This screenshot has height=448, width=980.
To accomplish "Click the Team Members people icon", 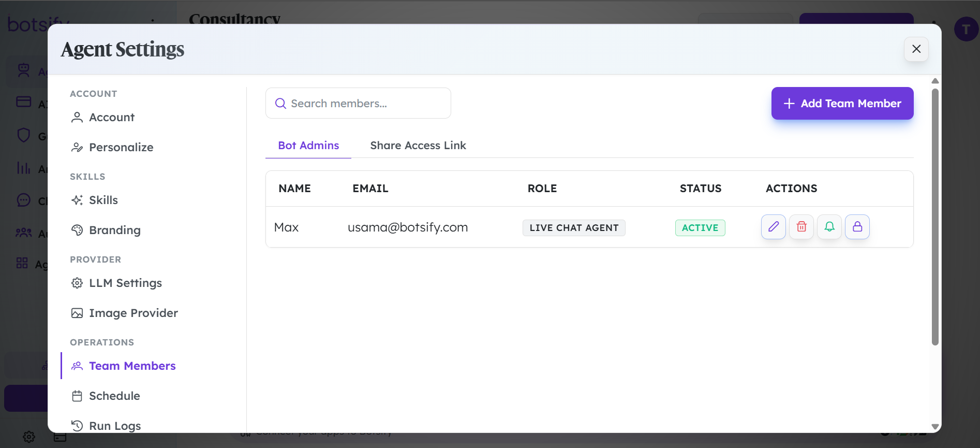I will click(77, 366).
